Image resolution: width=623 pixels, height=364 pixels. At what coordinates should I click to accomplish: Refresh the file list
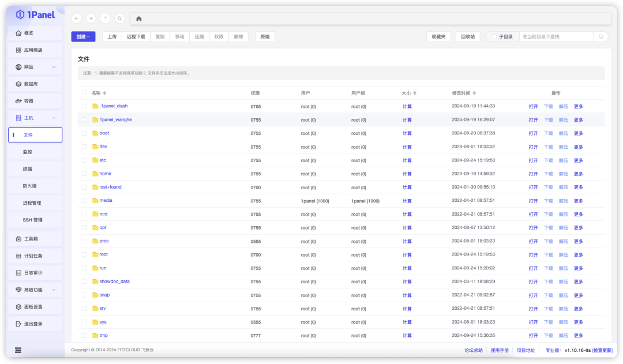[119, 18]
